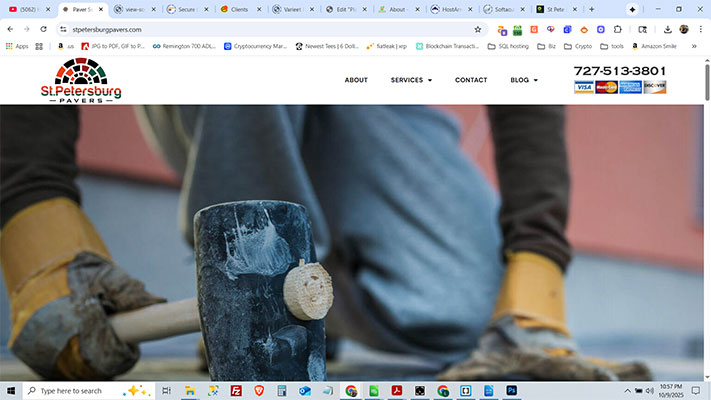Launch FileZilla from the taskbar
The width and height of the screenshot is (711, 400).
tap(236, 391)
